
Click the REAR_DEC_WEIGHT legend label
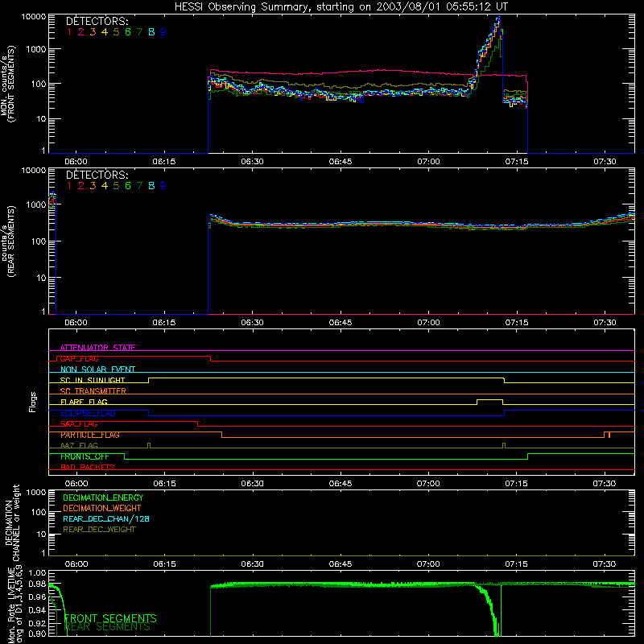99,530
